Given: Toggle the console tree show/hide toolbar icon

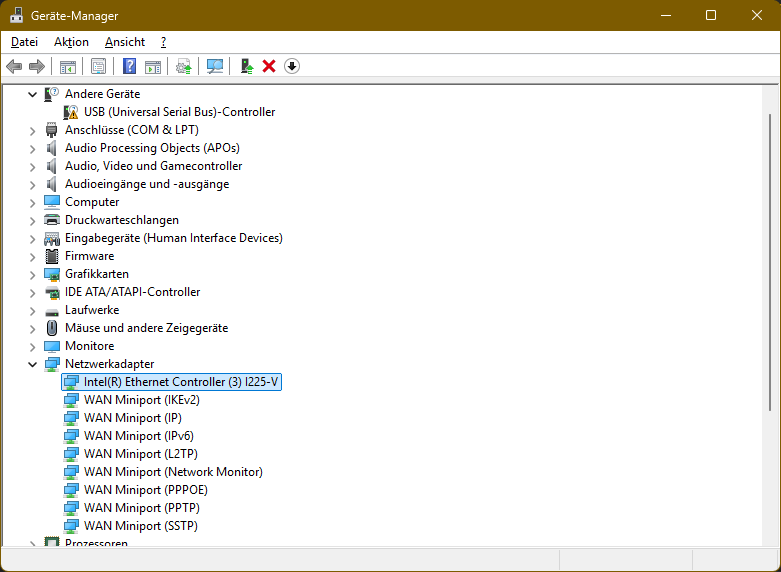Looking at the screenshot, I should point(68,66).
